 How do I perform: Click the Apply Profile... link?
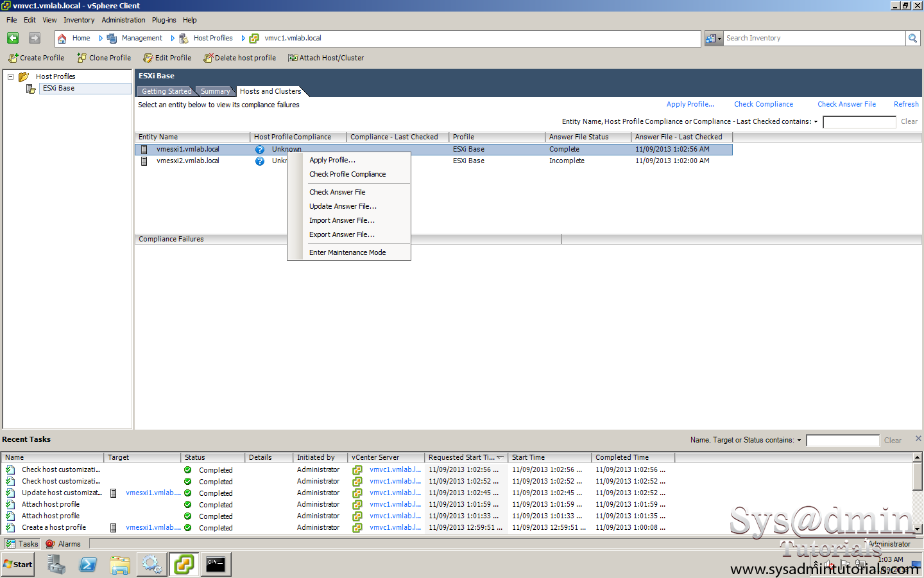tap(690, 104)
